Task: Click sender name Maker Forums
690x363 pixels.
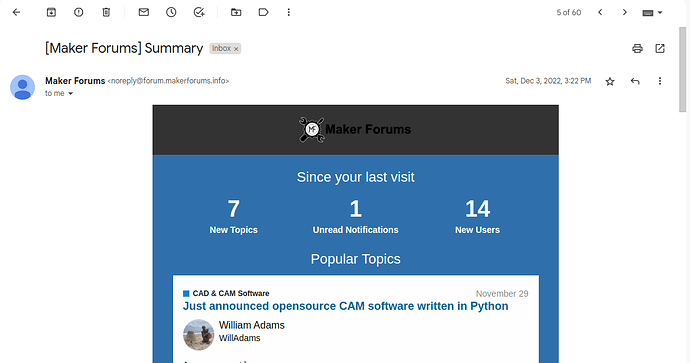Action: coord(75,81)
